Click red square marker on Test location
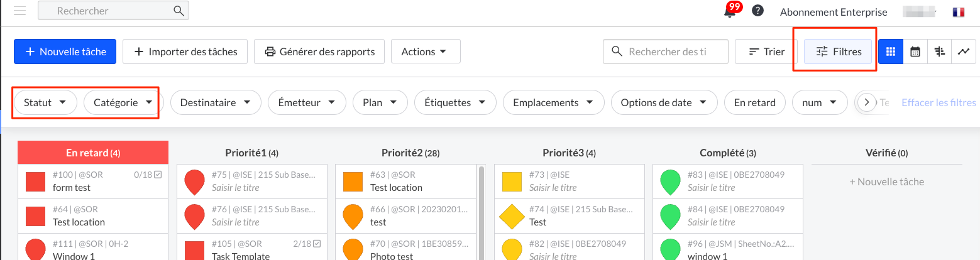 pyautogui.click(x=35, y=216)
